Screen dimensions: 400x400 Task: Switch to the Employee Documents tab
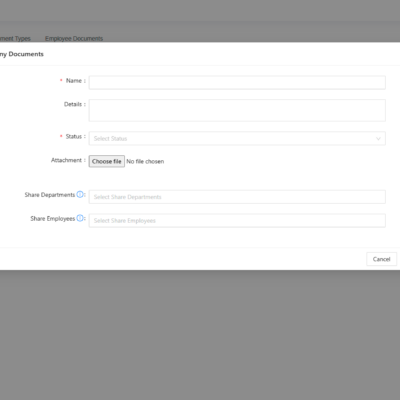(74, 38)
